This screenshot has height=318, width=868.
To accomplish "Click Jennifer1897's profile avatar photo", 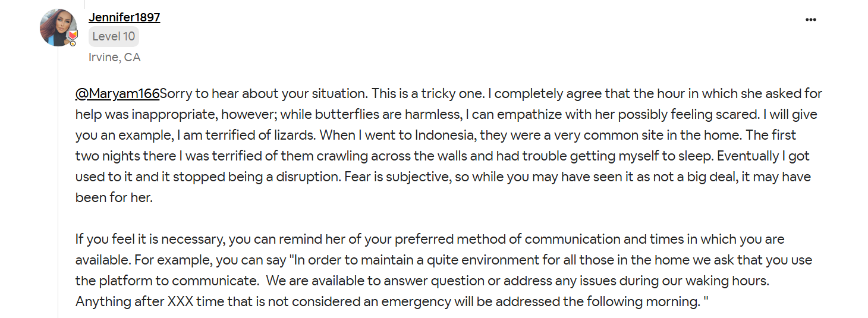I will tap(58, 27).
